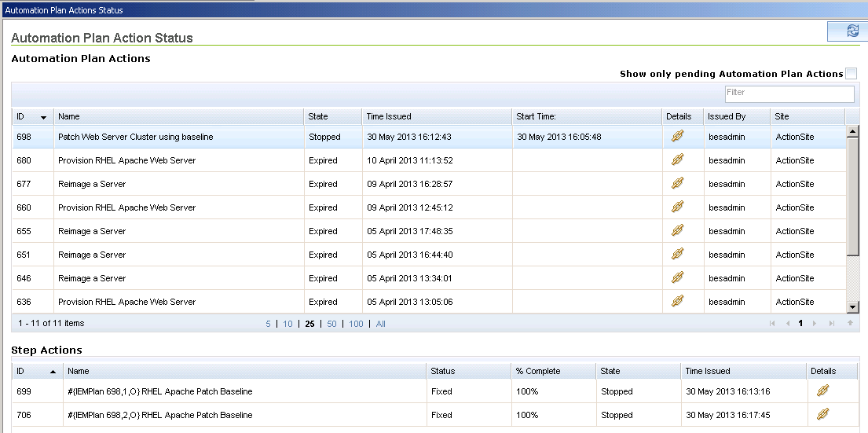This screenshot has width=868, height=433.
Task: Open details link icon for plan 698
Action: pos(677,136)
